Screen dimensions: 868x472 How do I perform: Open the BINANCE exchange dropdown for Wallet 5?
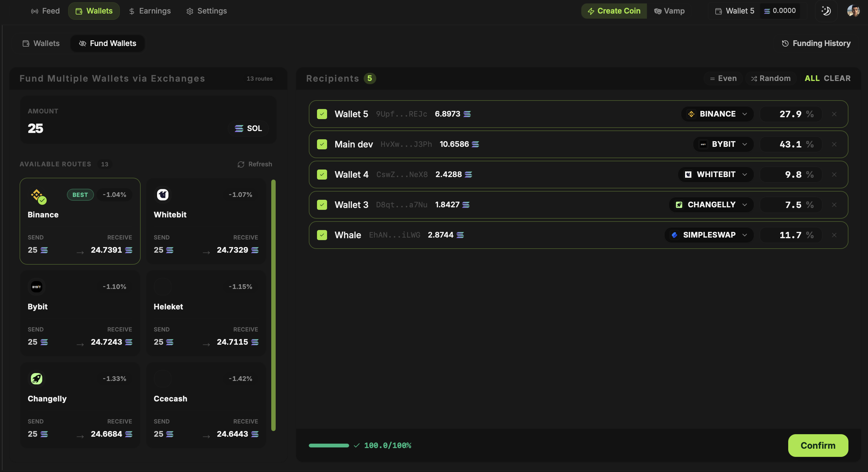point(717,114)
